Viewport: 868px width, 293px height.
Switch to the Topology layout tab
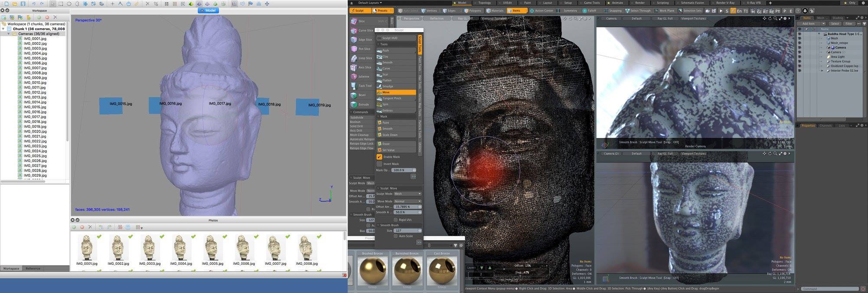484,3
